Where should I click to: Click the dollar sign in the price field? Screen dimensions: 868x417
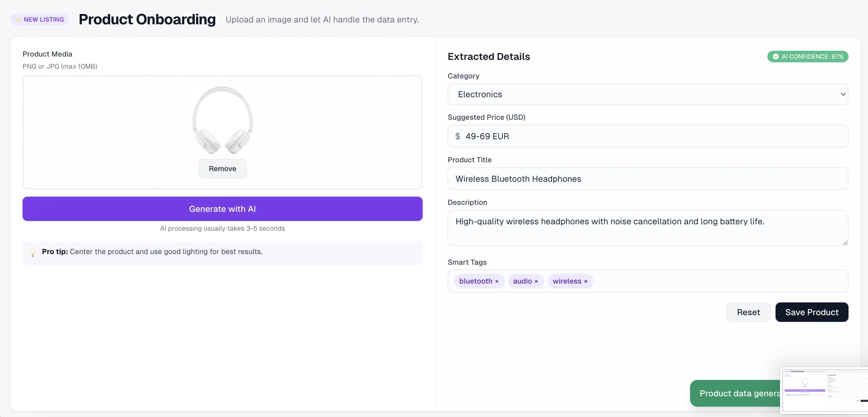pyautogui.click(x=458, y=136)
